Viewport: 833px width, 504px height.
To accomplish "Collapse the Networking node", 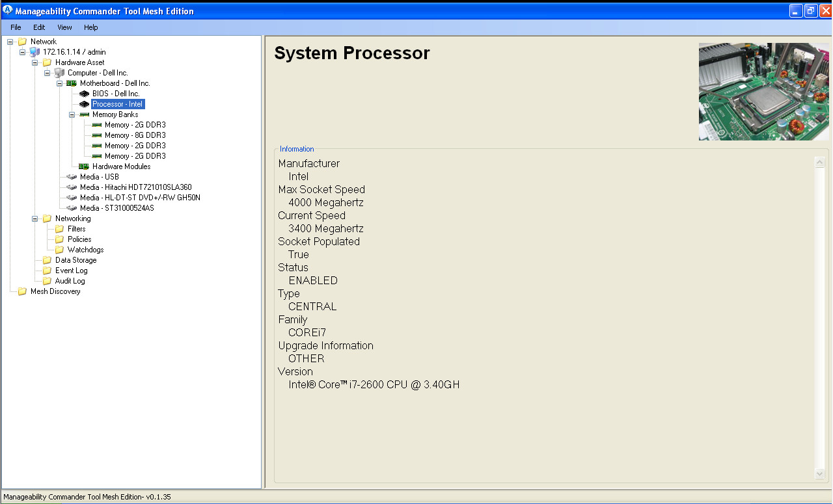I will [x=34, y=219].
